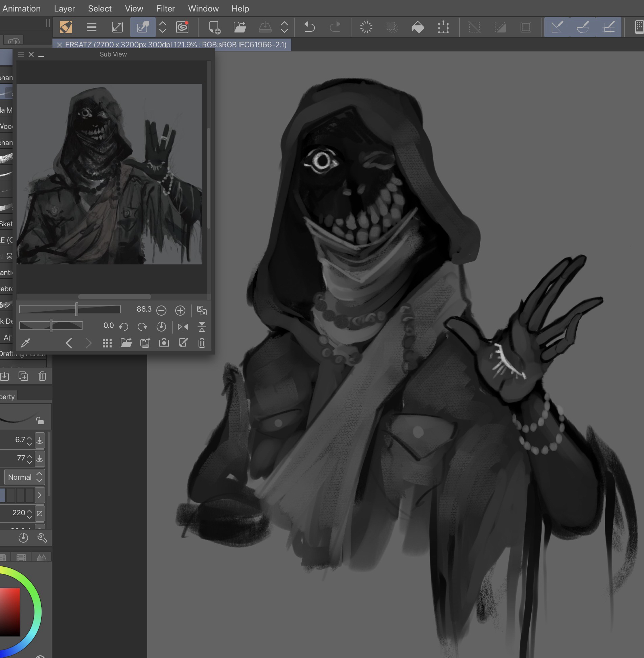Toggle Snap to Grid in the command bar
The width and height of the screenshot is (644, 658).
click(x=609, y=27)
